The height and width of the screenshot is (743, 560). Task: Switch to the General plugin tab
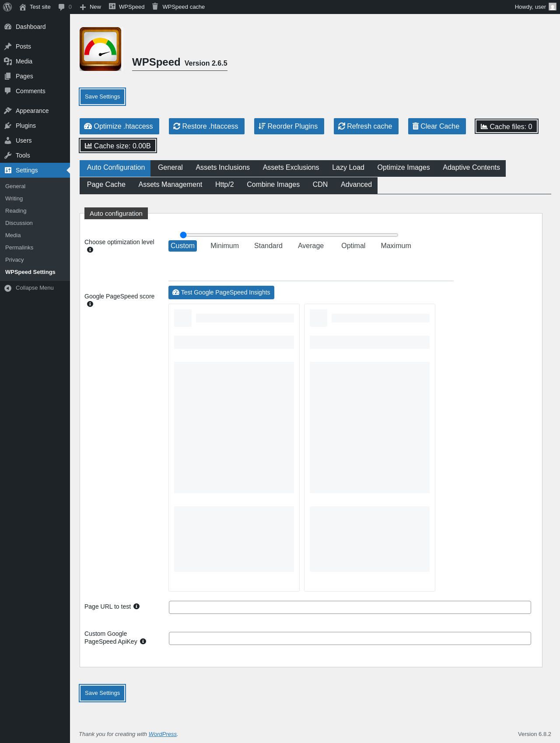(x=170, y=168)
